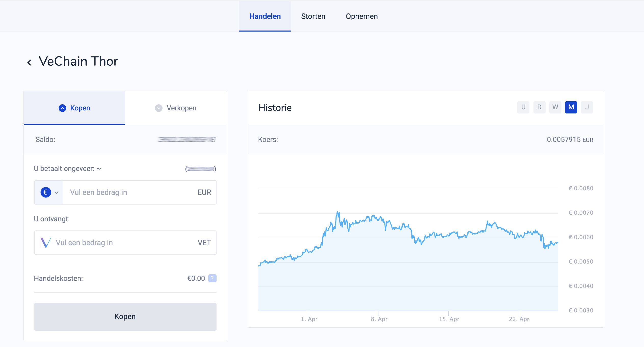Click the blue arrow icon beside Kopen tab label

pos(62,108)
